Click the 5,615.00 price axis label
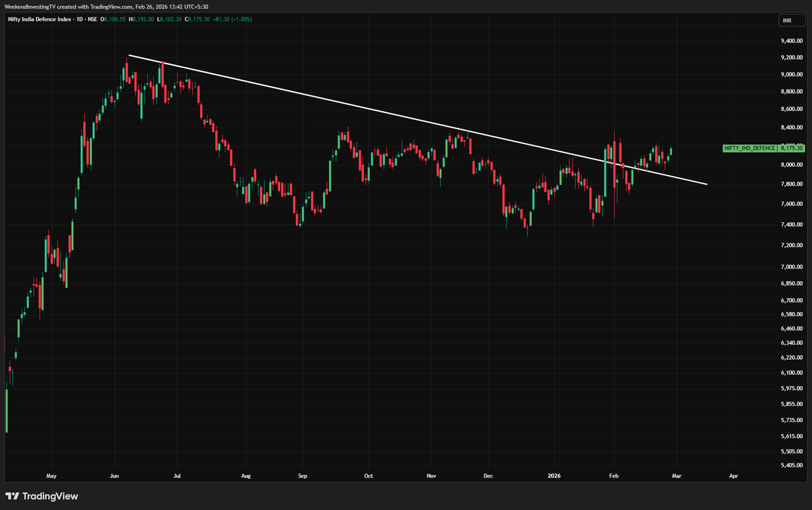812x510 pixels. tap(792, 436)
